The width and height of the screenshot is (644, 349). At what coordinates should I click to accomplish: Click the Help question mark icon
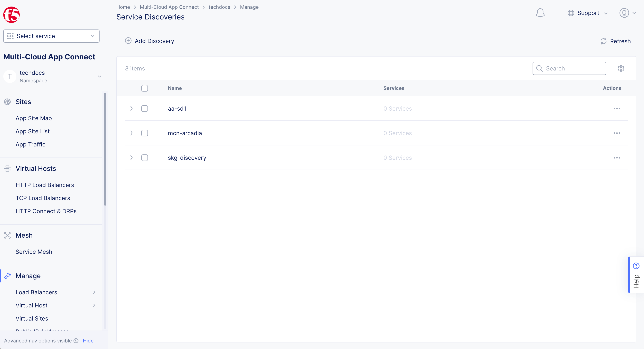[x=636, y=266]
